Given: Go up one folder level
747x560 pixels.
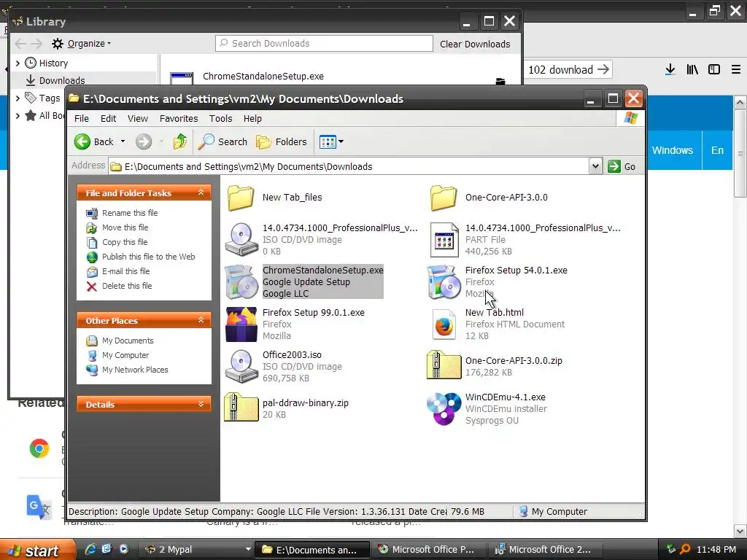Looking at the screenshot, I should (179, 142).
